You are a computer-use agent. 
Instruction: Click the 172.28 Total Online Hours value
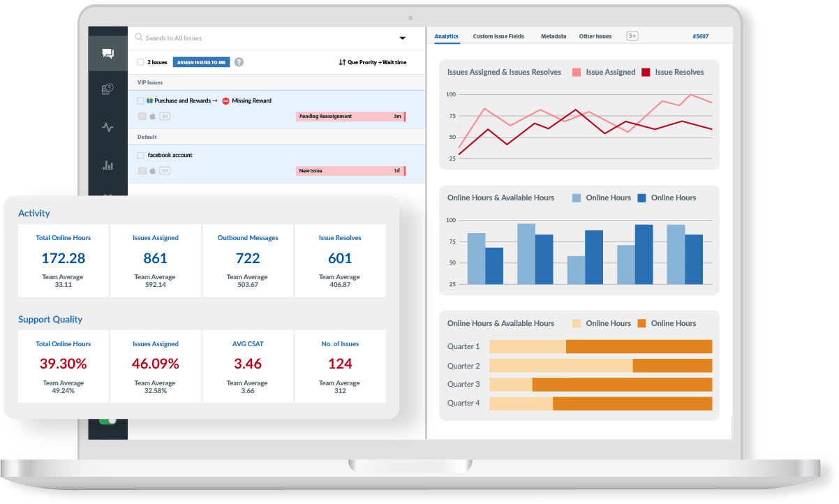(x=64, y=258)
